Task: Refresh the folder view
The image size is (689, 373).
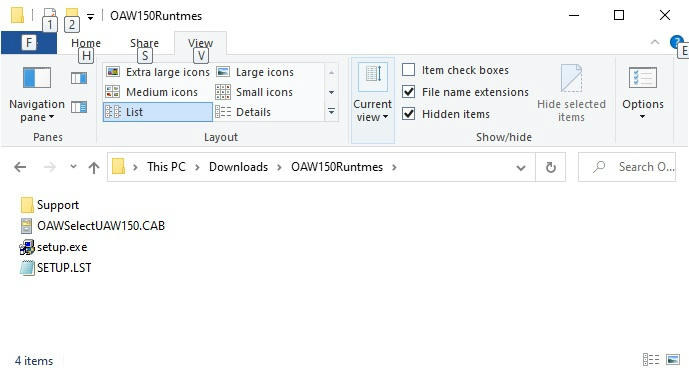Action: (551, 167)
